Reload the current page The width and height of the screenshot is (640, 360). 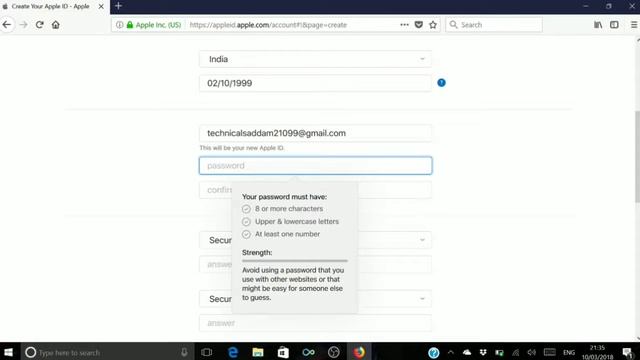(40, 25)
